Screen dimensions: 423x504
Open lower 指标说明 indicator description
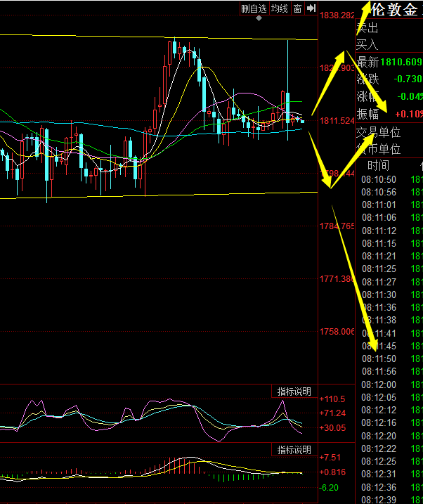(294, 450)
